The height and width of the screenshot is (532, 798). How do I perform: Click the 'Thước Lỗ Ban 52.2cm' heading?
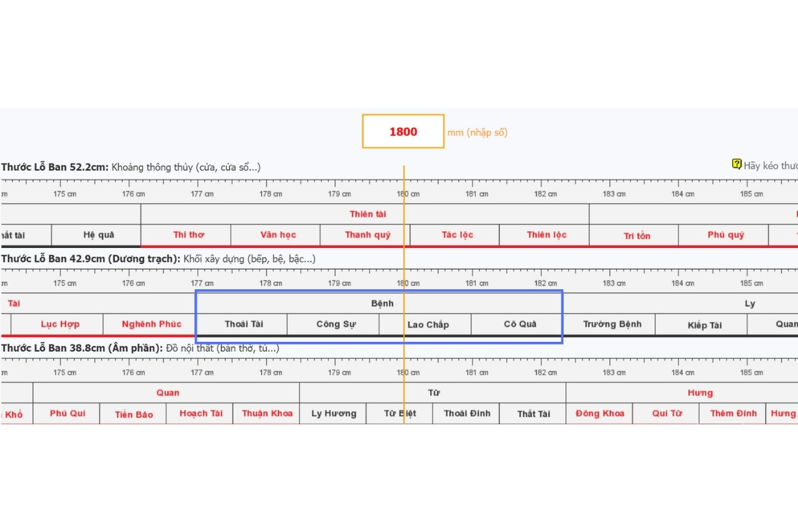point(55,167)
